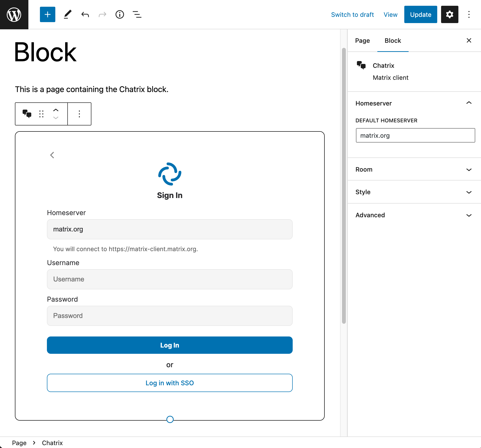
Task: Toggle the Settings gear sidebar button
Action: pyautogui.click(x=449, y=14)
